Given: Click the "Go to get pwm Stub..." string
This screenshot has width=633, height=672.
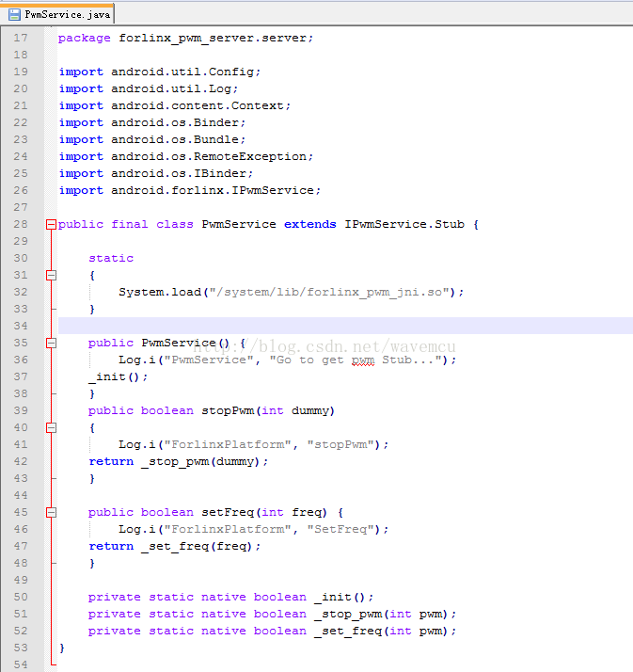Looking at the screenshot, I should (355, 360).
